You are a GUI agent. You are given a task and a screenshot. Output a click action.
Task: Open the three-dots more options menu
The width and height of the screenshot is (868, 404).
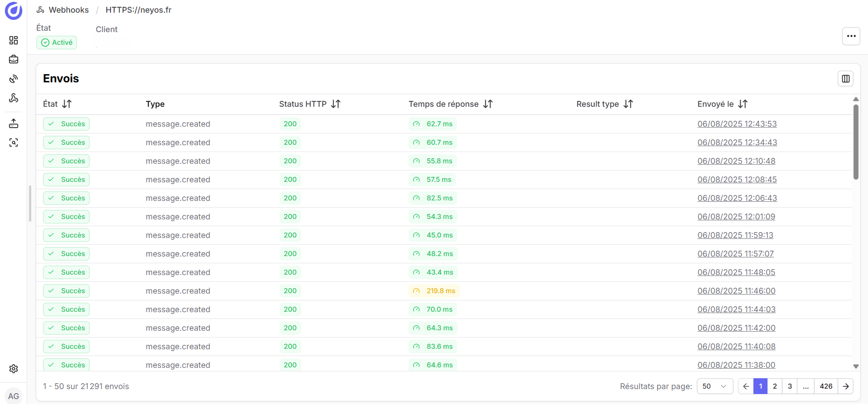[x=851, y=36]
